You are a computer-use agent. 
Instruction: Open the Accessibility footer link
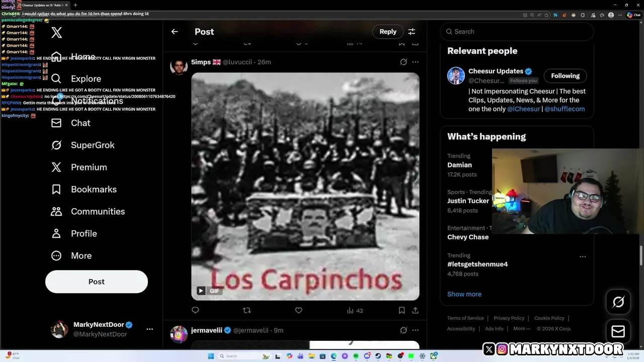(461, 329)
